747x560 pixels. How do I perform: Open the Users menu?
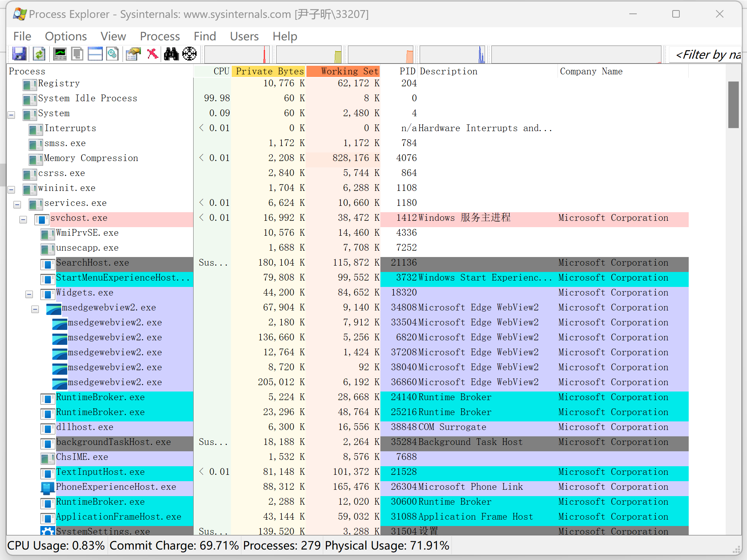(244, 36)
